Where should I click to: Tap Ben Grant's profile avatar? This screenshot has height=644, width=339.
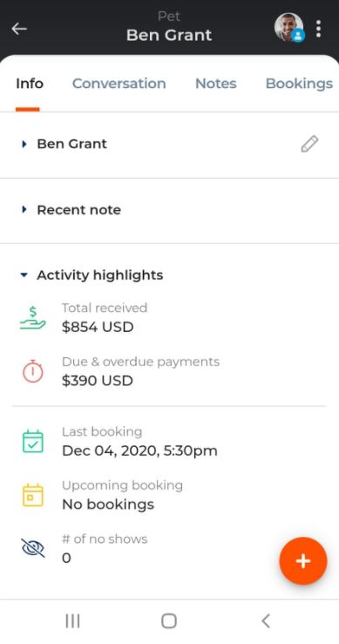coord(288,28)
